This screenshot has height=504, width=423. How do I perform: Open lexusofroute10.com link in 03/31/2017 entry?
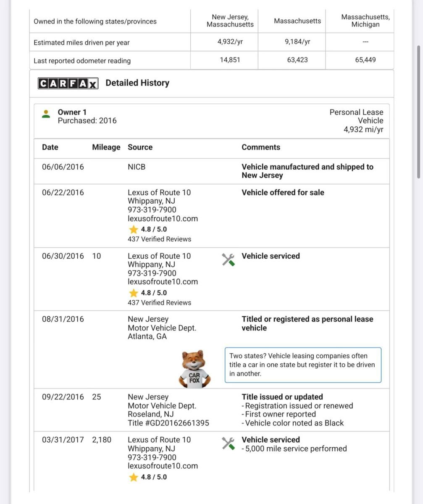pos(163,466)
